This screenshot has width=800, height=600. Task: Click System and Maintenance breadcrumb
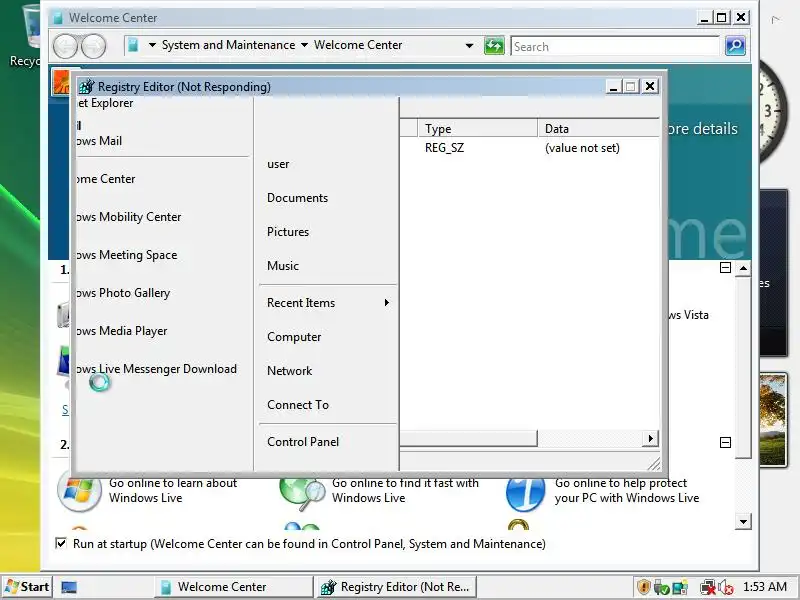click(229, 45)
